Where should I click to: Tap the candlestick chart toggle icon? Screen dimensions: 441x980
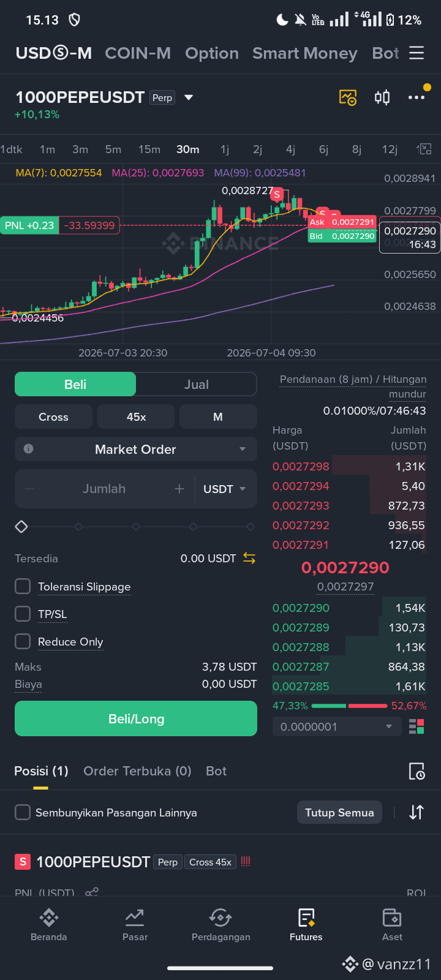[x=382, y=97]
